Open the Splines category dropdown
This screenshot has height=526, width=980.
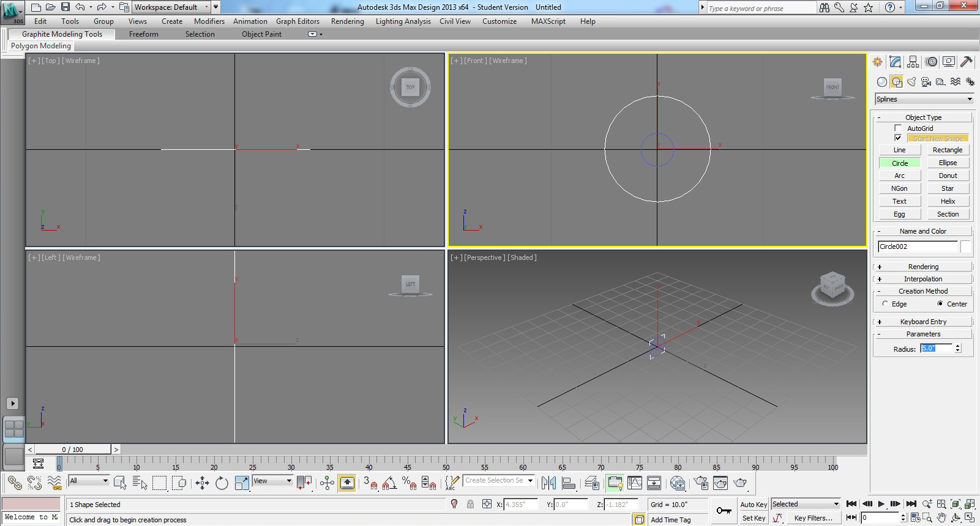click(x=924, y=99)
